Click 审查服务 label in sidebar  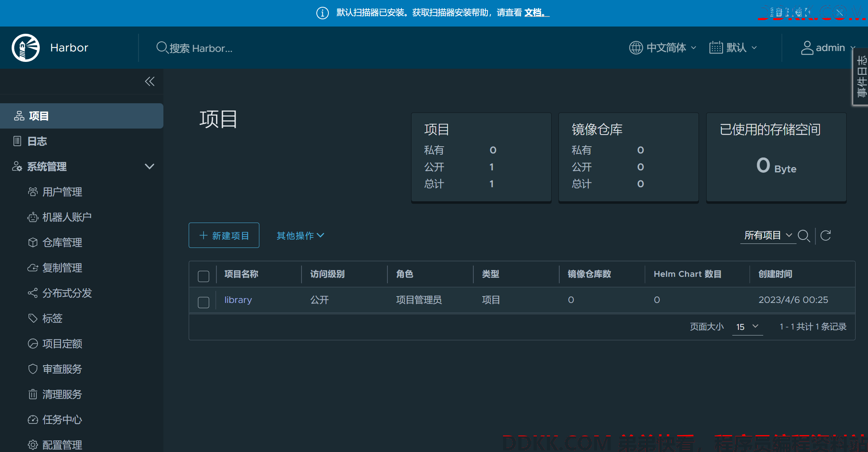pyautogui.click(x=62, y=369)
